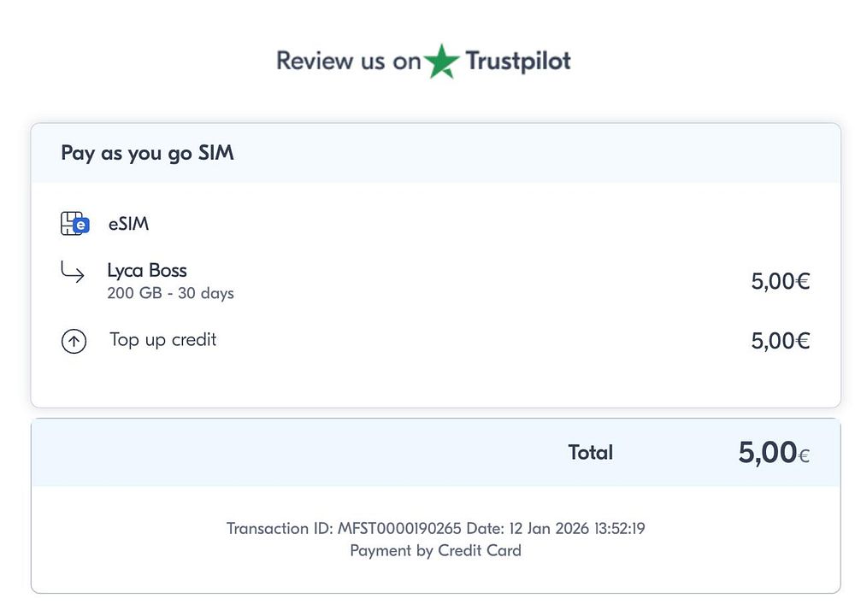This screenshot has width=855, height=616.
Task: Click the 200 GB - 30 days description
Action: [171, 293]
